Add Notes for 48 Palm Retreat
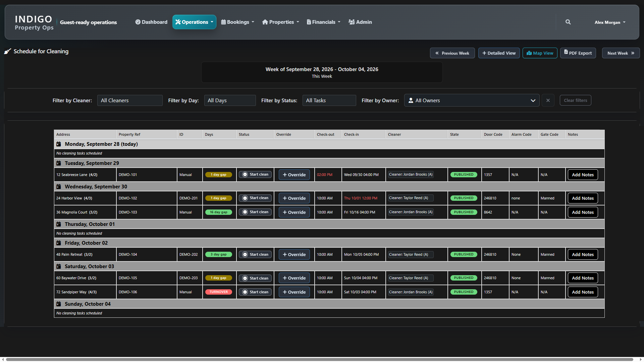The height and width of the screenshot is (362, 644). [583, 254]
